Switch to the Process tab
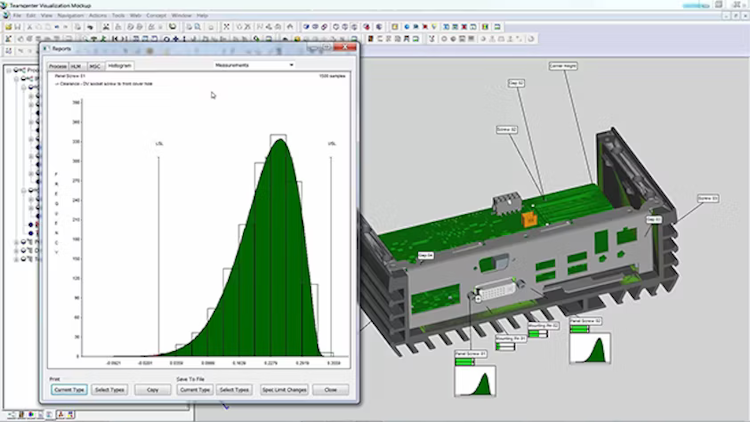The width and height of the screenshot is (750, 422). [x=58, y=65]
